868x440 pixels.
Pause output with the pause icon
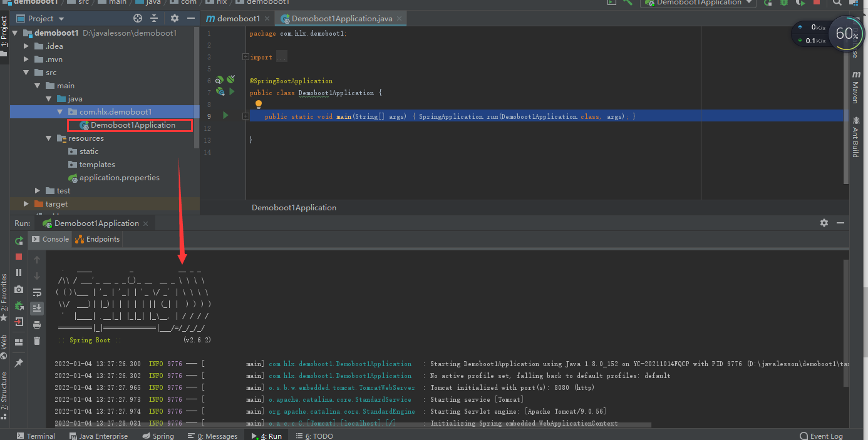click(x=18, y=272)
